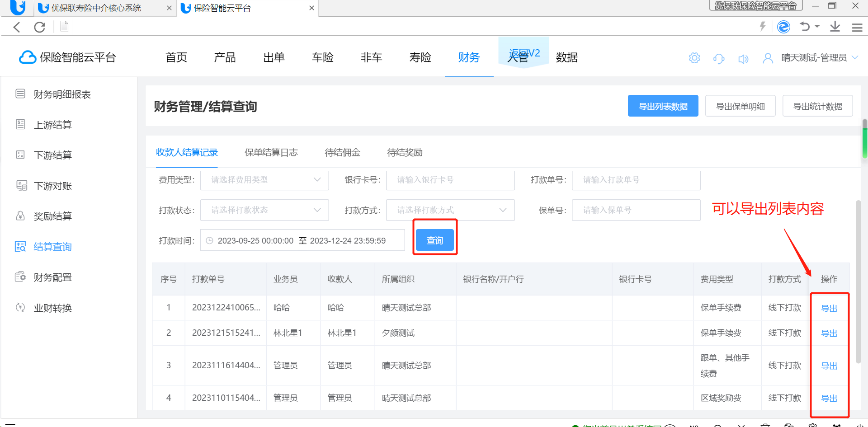Image resolution: width=868 pixels, height=427 pixels.
Task: Open the 非车 top menu
Action: (371, 57)
